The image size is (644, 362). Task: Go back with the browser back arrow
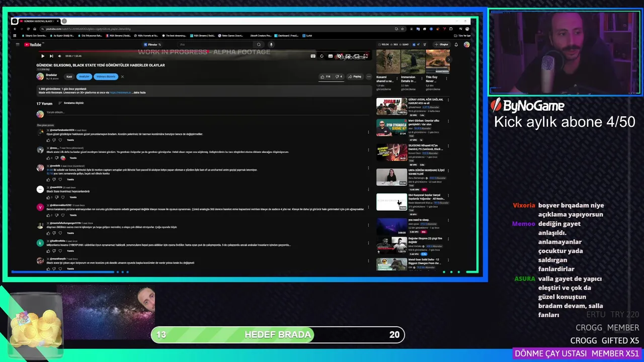click(15, 29)
